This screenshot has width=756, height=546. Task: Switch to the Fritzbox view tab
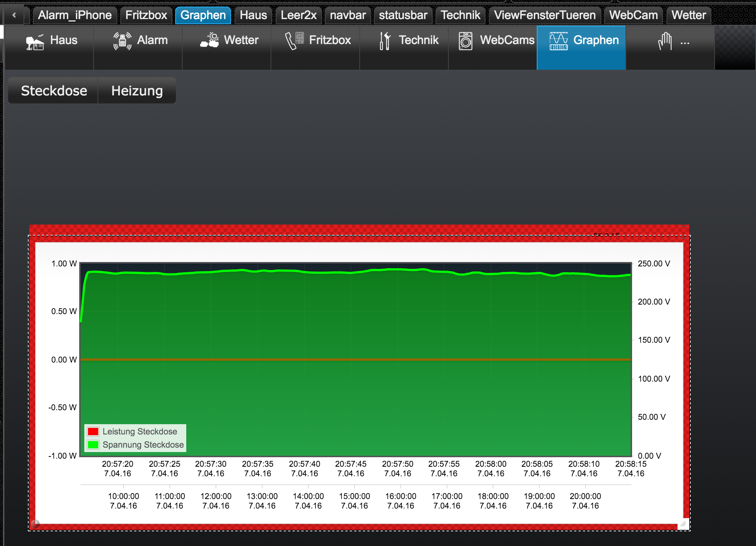pos(146,15)
